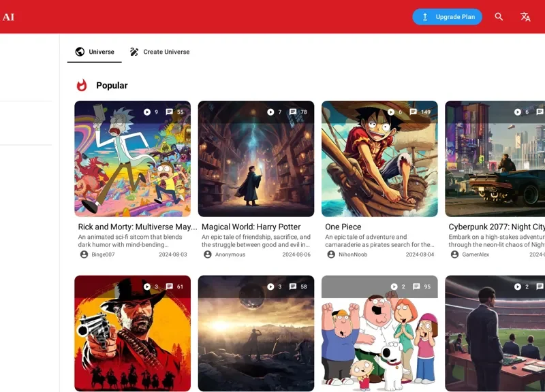Viewport: 545px width, 392px height.
Task: Click the comment icon on the Family Guy card
Action: click(x=416, y=287)
